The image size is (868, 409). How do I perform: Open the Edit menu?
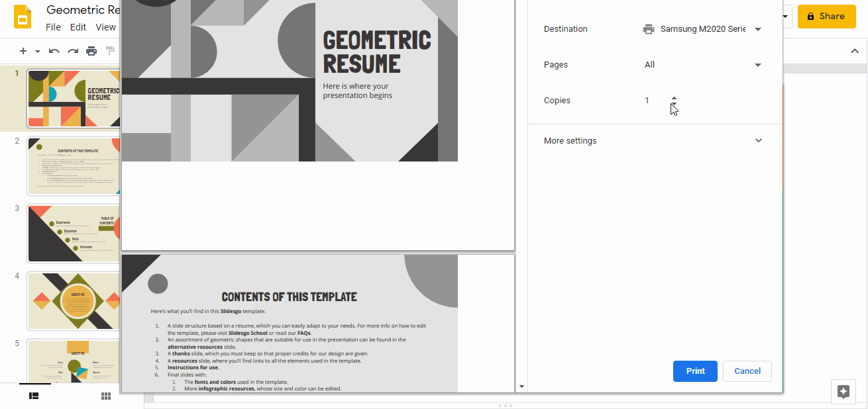click(x=78, y=27)
